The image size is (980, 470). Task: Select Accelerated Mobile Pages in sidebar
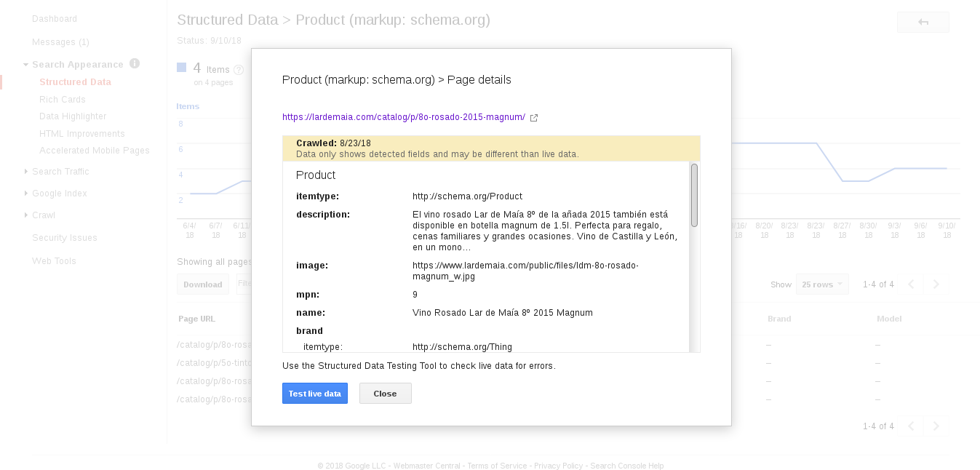pyautogui.click(x=95, y=151)
